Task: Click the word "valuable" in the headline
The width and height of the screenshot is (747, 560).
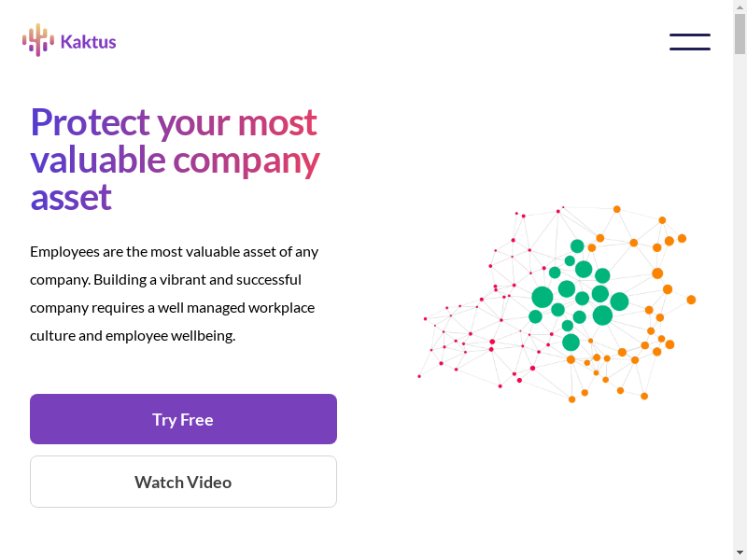Action: coord(98,160)
